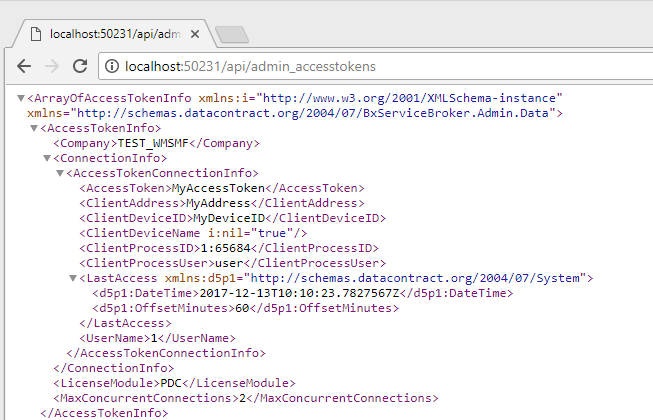Collapse the ArrayOfAccessTokenInfo root node
The image size is (653, 420).
coord(21,98)
